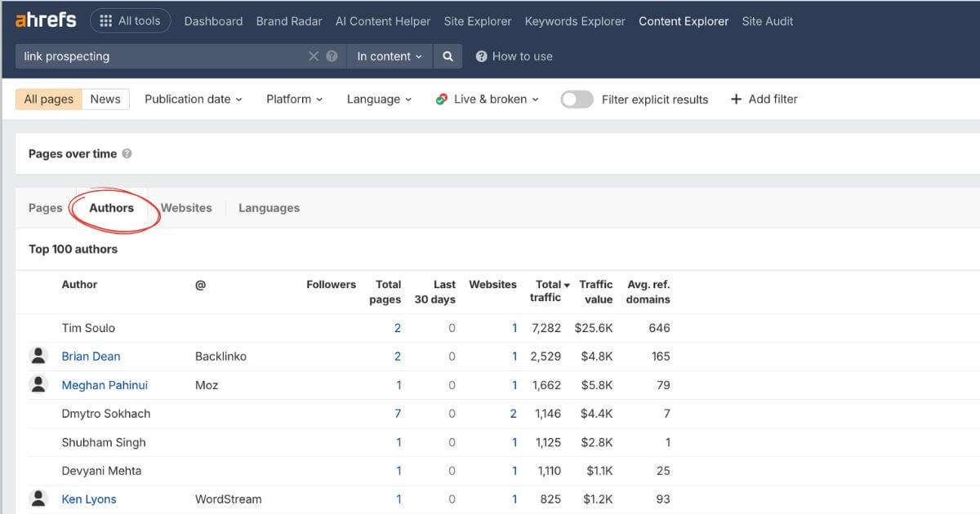Switch results to News only

click(x=105, y=98)
